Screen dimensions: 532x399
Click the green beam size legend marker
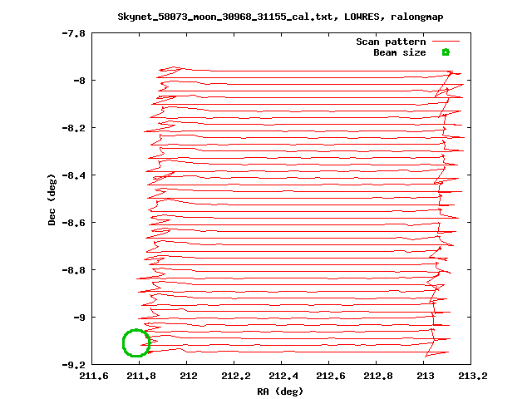point(446,52)
